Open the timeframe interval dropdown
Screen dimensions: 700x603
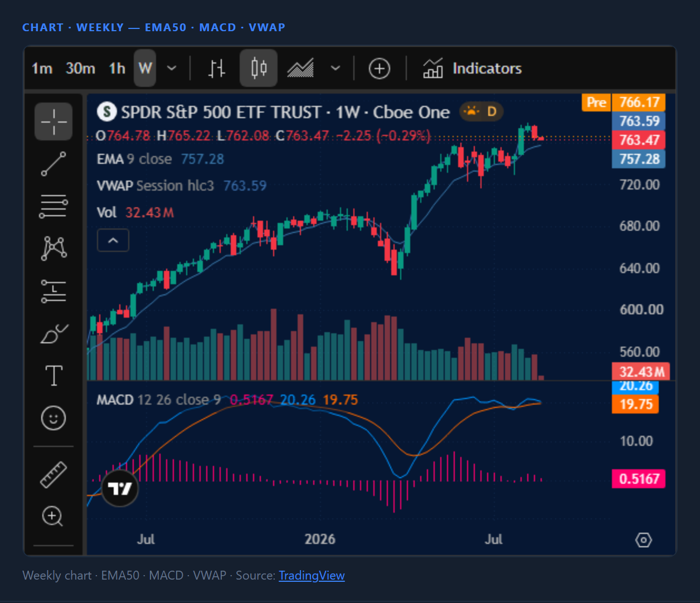coord(172,69)
